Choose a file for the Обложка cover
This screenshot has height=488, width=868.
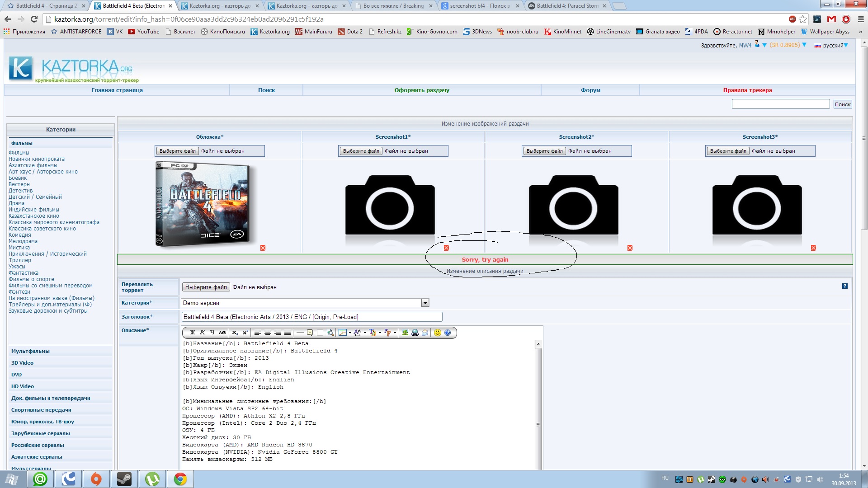[178, 151]
